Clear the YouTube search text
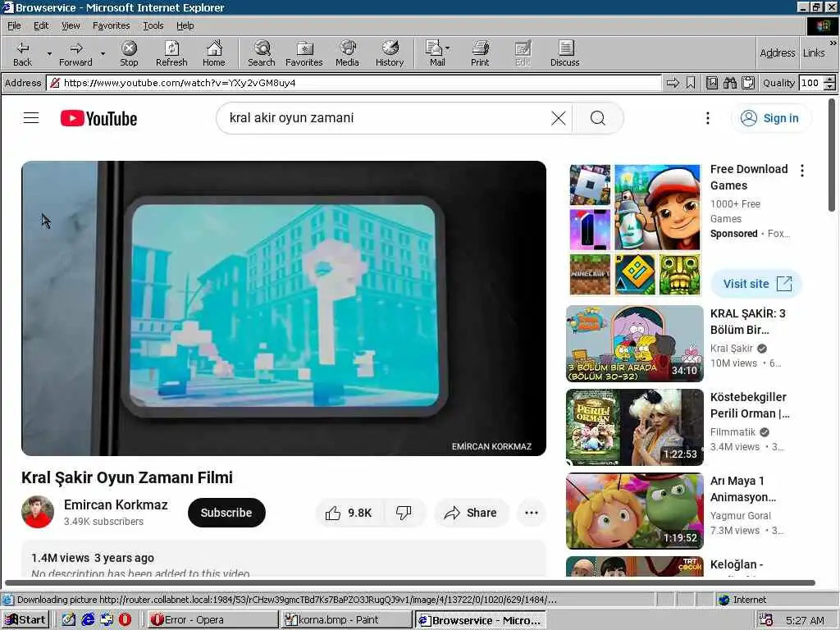Viewport: 840px width, 630px height. pyautogui.click(x=558, y=118)
